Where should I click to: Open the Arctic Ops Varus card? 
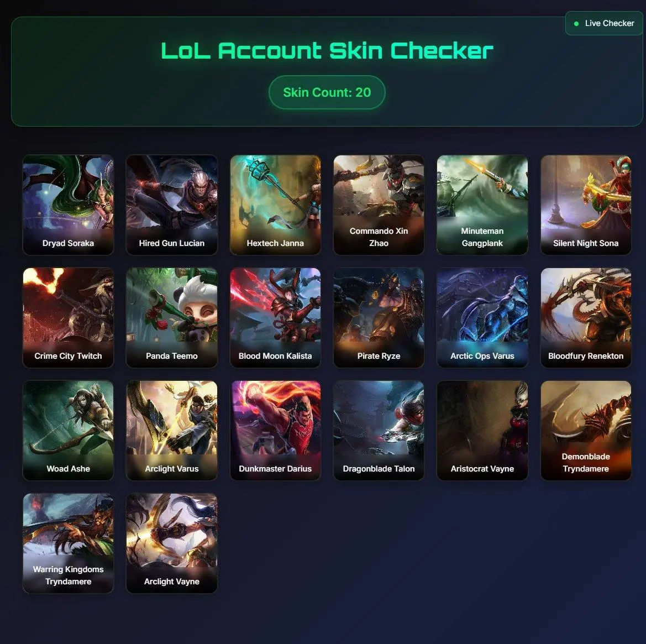pos(482,318)
